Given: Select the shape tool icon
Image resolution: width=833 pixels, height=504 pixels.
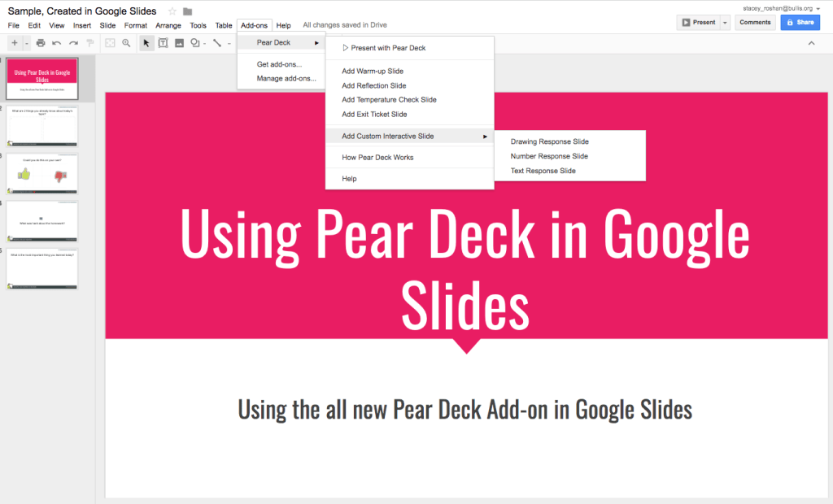Looking at the screenshot, I should tap(195, 43).
